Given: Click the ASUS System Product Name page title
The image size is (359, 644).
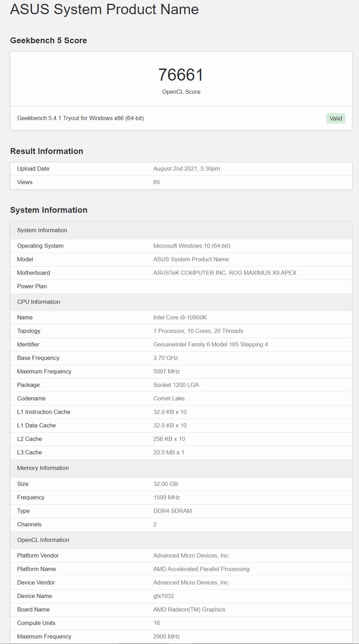Looking at the screenshot, I should click(x=104, y=9).
